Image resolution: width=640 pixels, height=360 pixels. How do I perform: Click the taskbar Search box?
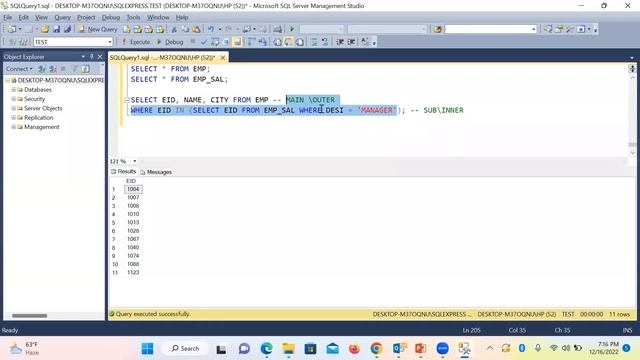point(185,349)
